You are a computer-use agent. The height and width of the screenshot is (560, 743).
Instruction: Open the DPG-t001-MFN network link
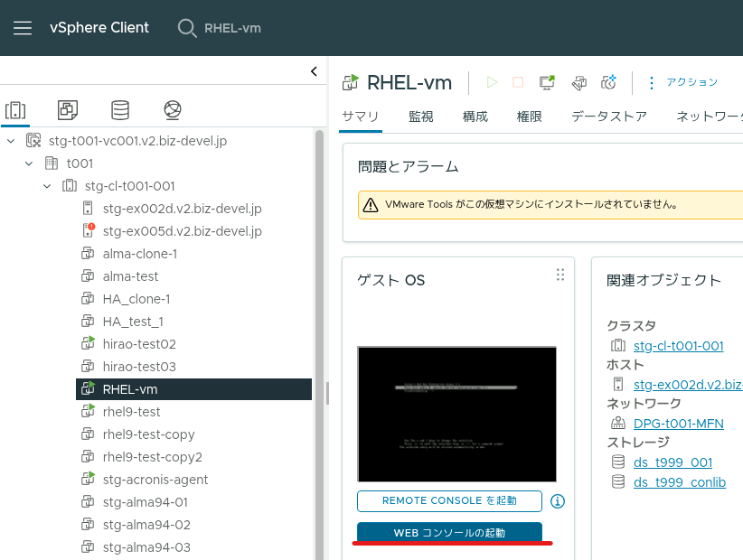point(678,424)
